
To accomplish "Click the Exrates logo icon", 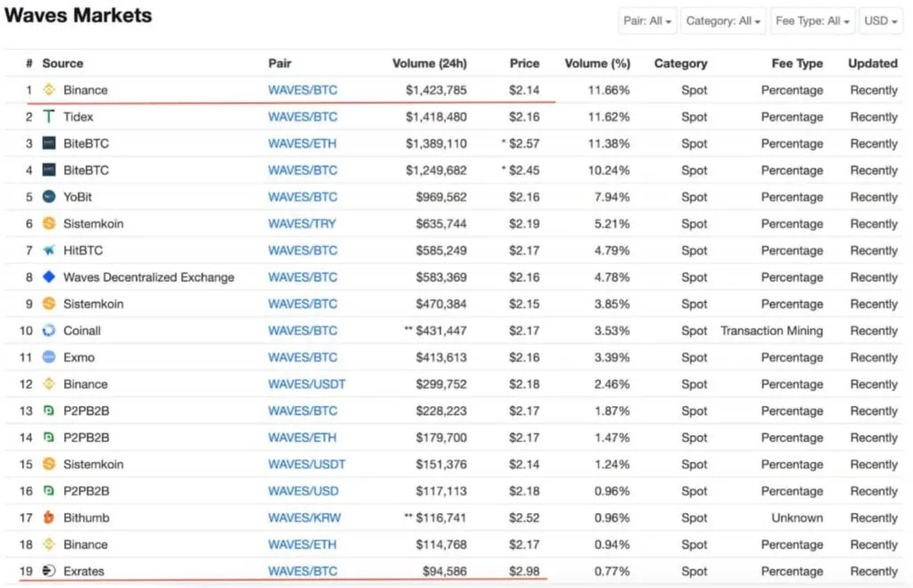I will tap(49, 571).
